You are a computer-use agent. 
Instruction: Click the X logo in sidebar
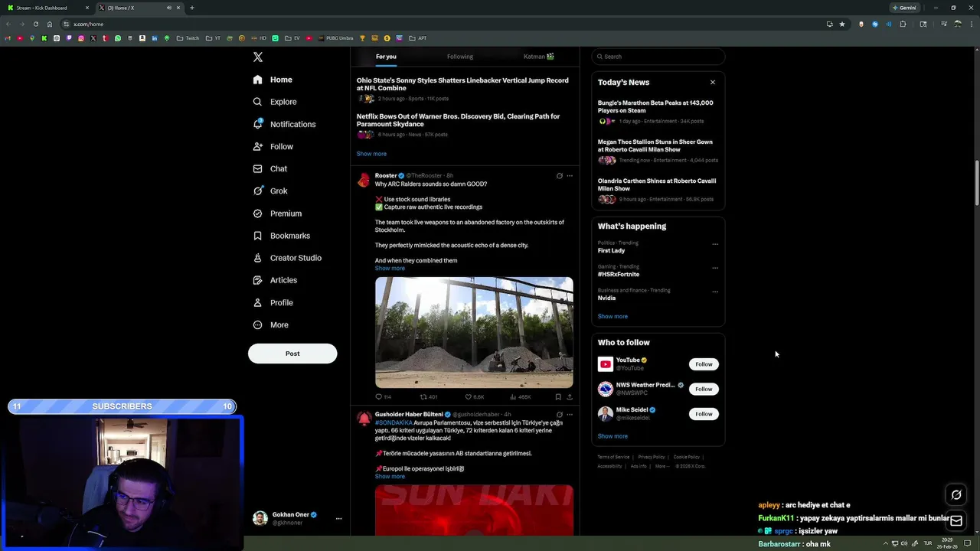258,57
